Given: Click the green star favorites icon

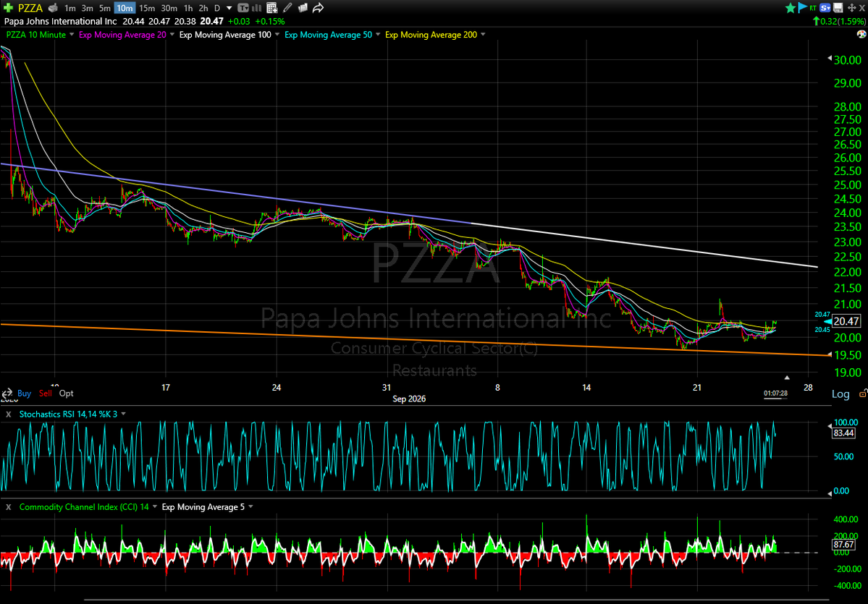Looking at the screenshot, I should click(x=790, y=8).
